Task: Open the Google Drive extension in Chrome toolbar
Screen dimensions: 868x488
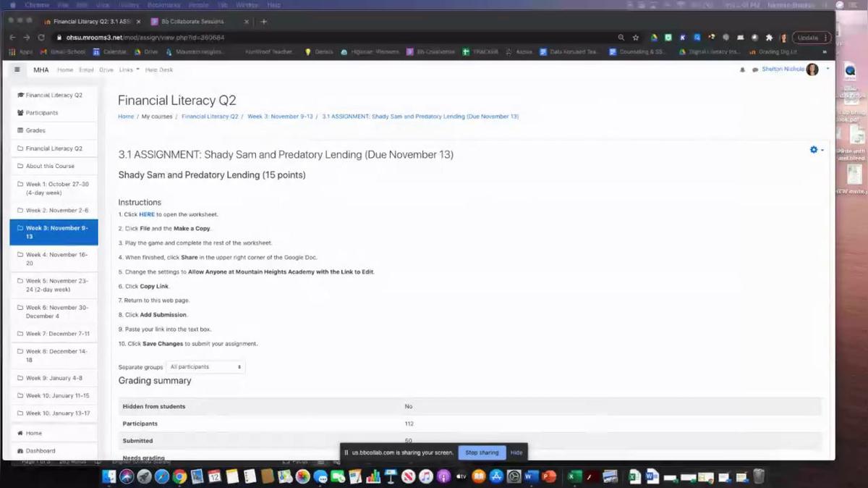Action: 653,37
